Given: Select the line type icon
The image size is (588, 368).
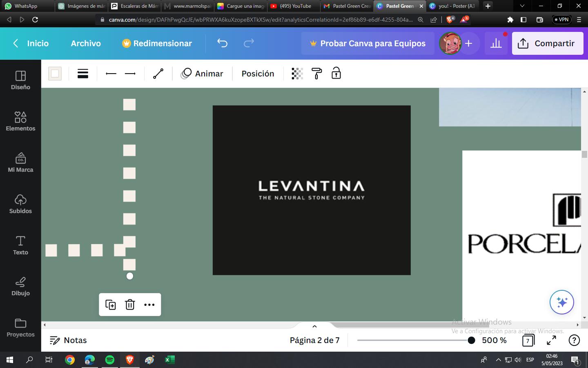Looking at the screenshot, I should tap(158, 74).
